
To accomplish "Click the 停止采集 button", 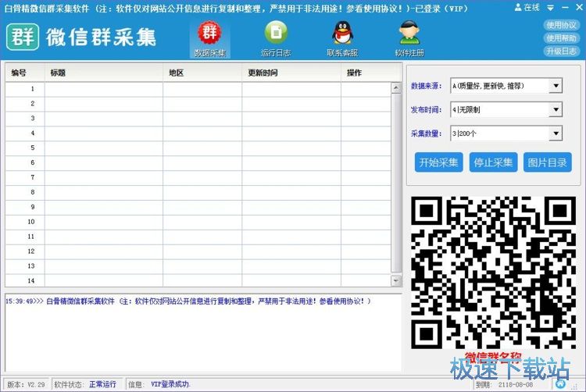I will pyautogui.click(x=493, y=162).
